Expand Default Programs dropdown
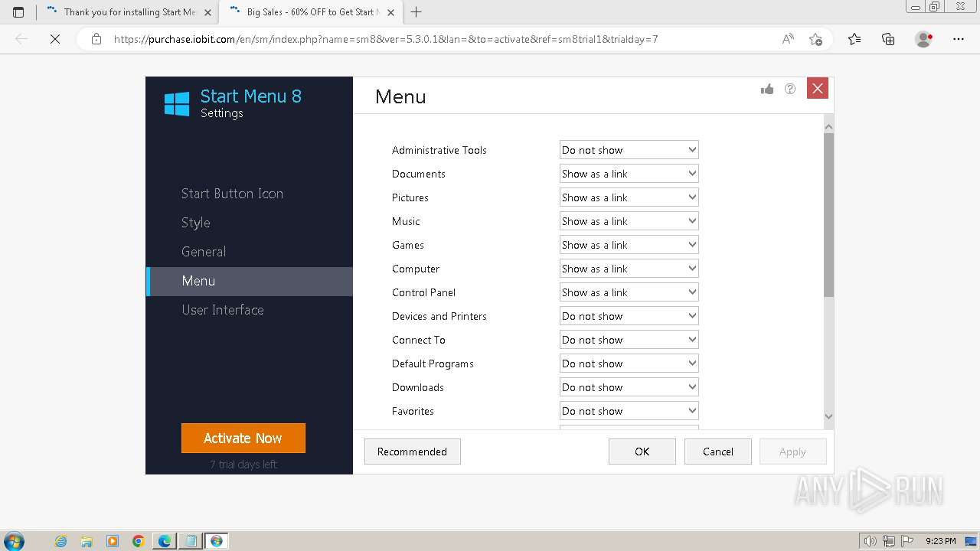Screen dimensions: 980x551 point(629,364)
